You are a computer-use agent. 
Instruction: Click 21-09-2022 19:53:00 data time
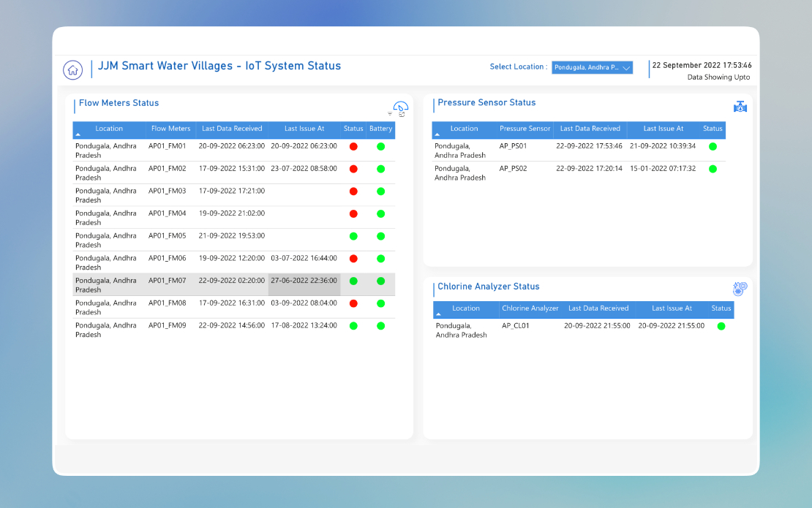pyautogui.click(x=231, y=236)
